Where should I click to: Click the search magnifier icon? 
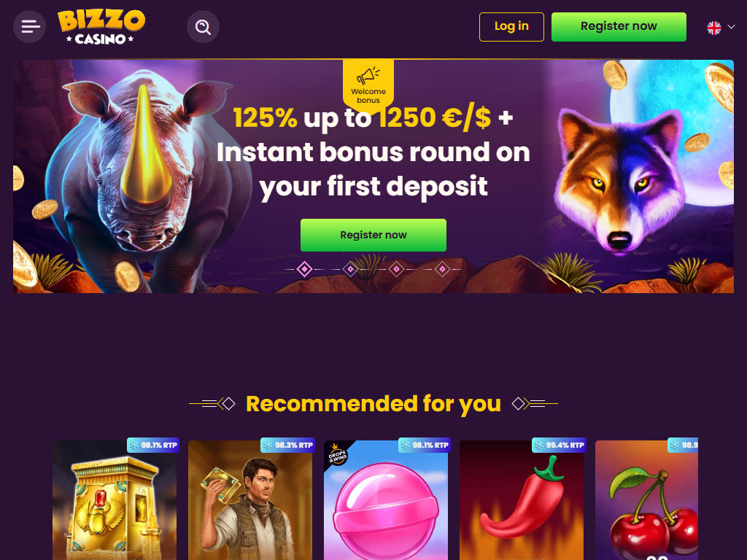[203, 27]
